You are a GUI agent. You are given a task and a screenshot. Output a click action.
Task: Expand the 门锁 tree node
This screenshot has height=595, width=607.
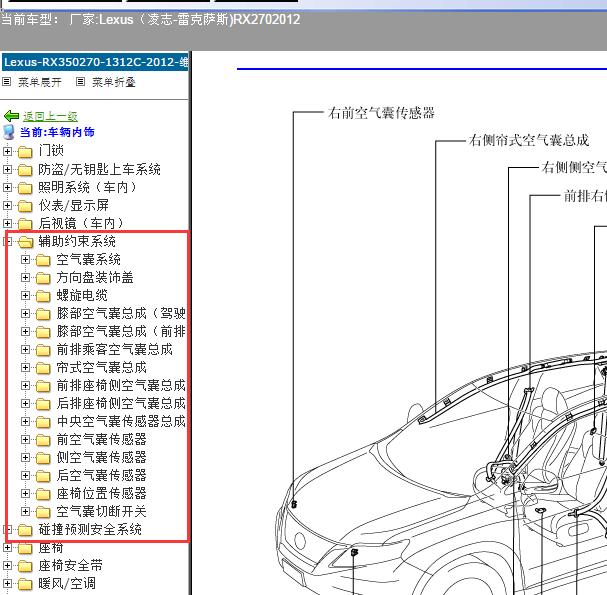pos(7,151)
